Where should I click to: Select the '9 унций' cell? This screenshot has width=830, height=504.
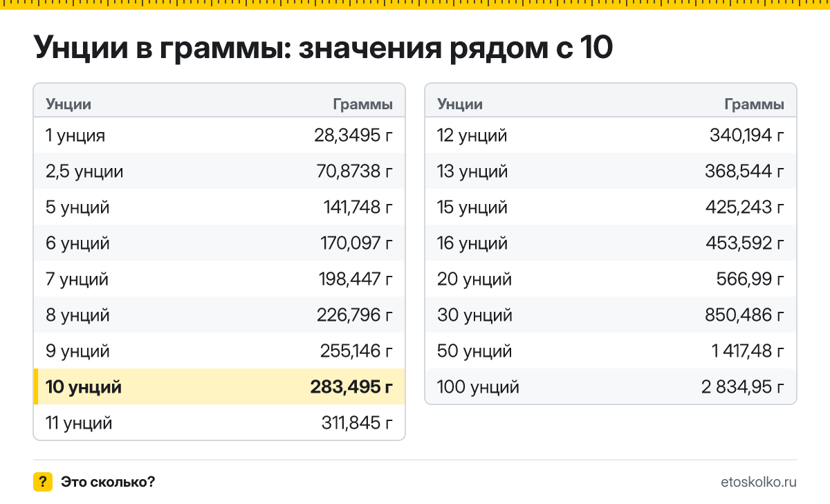(77, 351)
